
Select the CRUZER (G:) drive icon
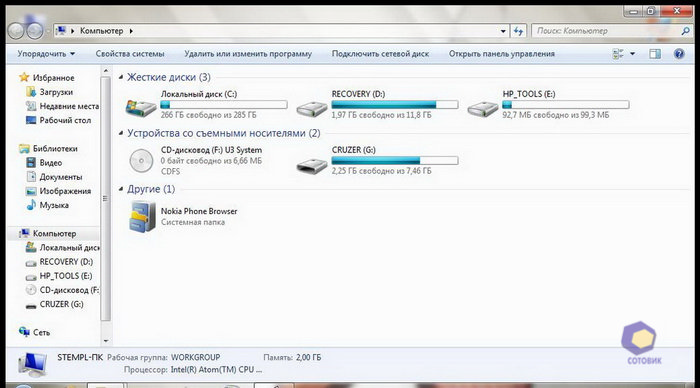(x=312, y=165)
